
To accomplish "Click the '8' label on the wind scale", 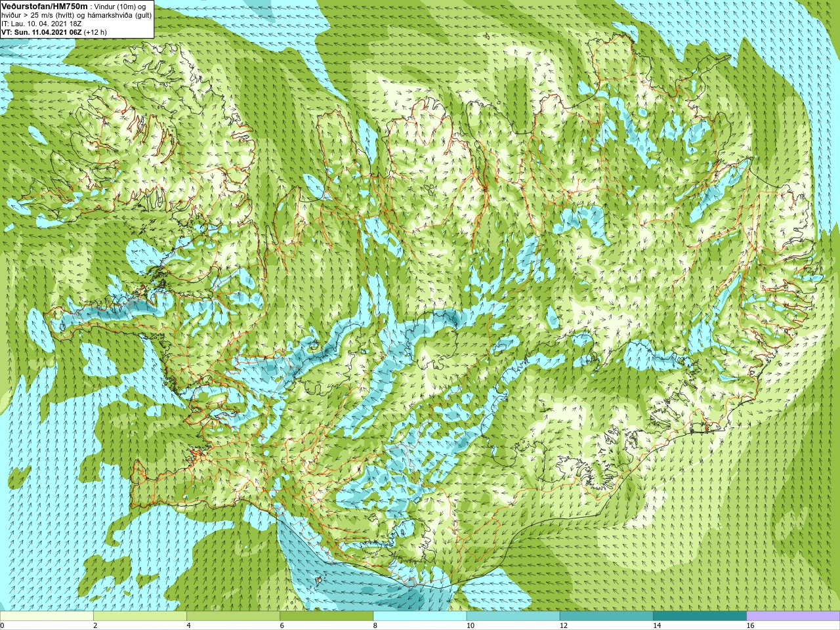I will 375,626.
